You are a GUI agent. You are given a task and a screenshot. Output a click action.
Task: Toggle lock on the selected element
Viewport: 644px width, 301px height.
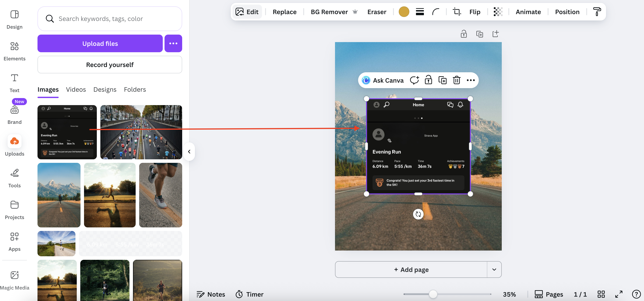click(428, 80)
